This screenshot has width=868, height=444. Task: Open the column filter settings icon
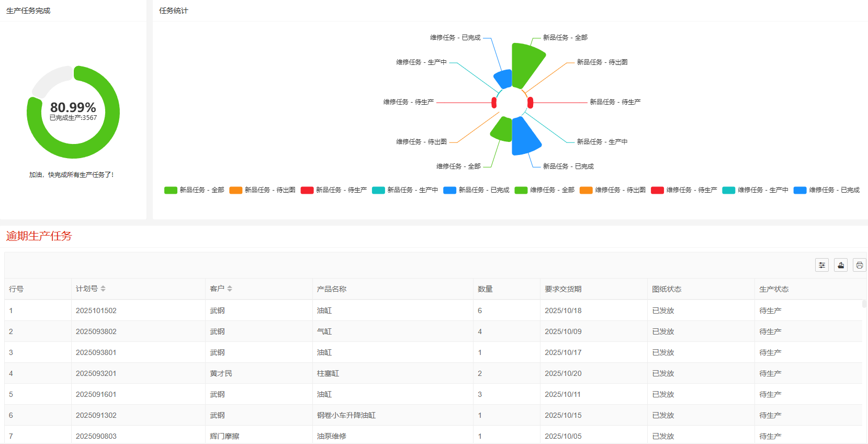[x=821, y=265]
